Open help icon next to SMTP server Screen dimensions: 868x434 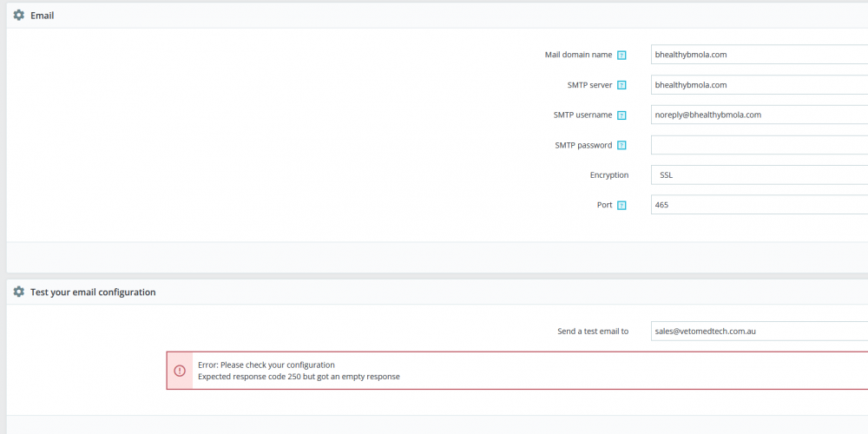[x=621, y=85]
